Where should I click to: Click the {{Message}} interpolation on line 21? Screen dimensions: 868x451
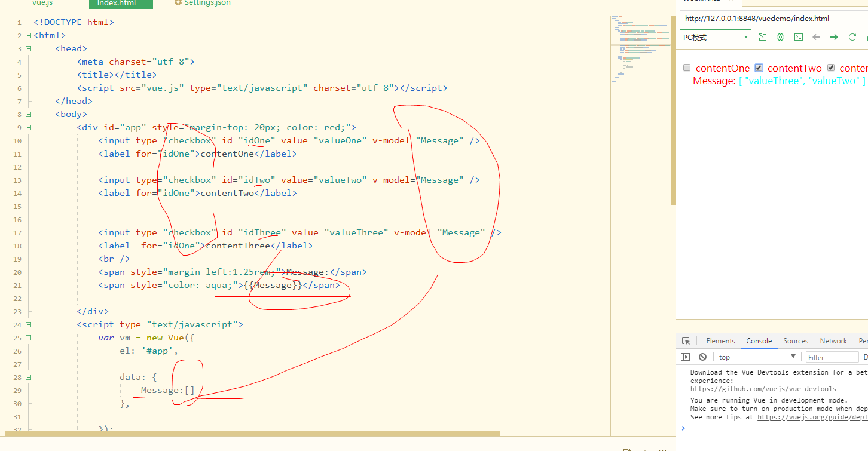tap(273, 285)
